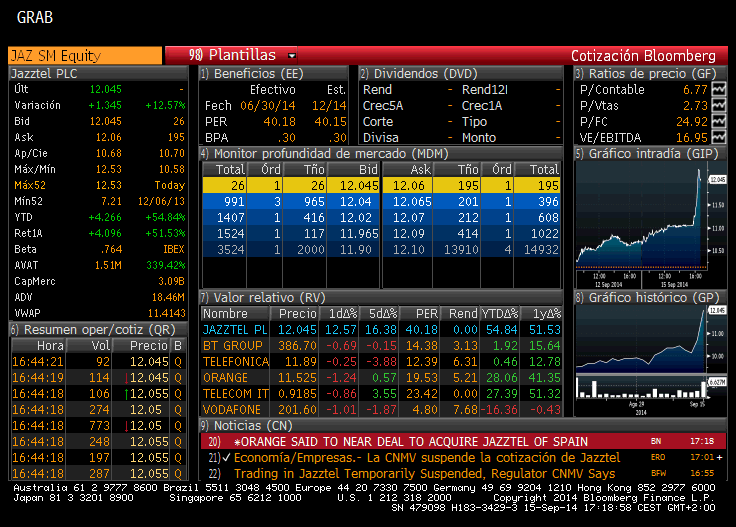Screen dimensions: 736x527
Task: Click the YTD percentage +54.84%
Action: coord(165,217)
